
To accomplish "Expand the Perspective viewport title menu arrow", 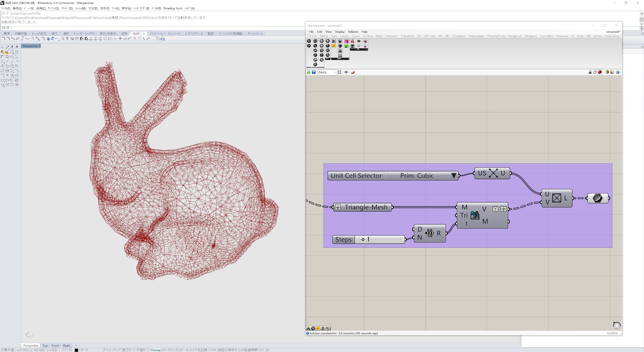I will tap(40, 46).
